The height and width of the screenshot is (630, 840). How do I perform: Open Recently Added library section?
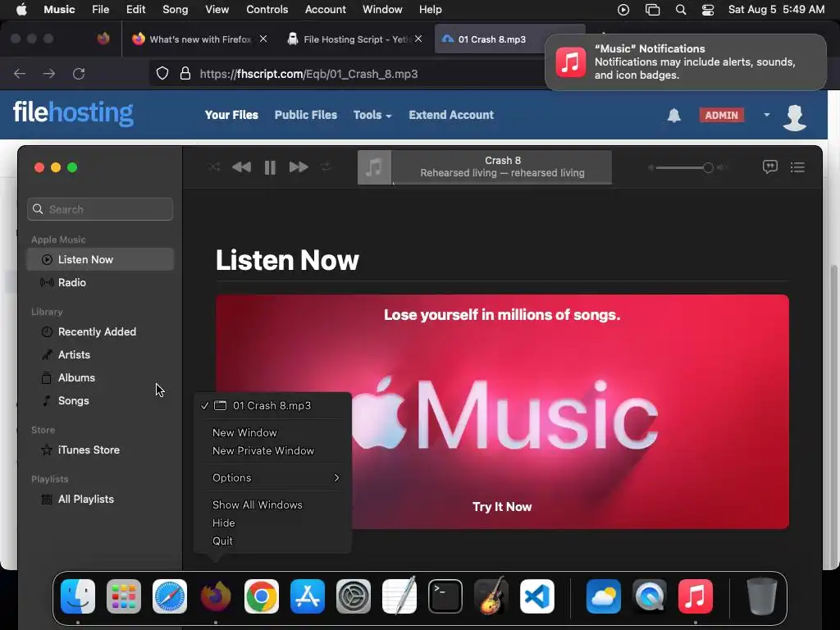click(x=100, y=331)
